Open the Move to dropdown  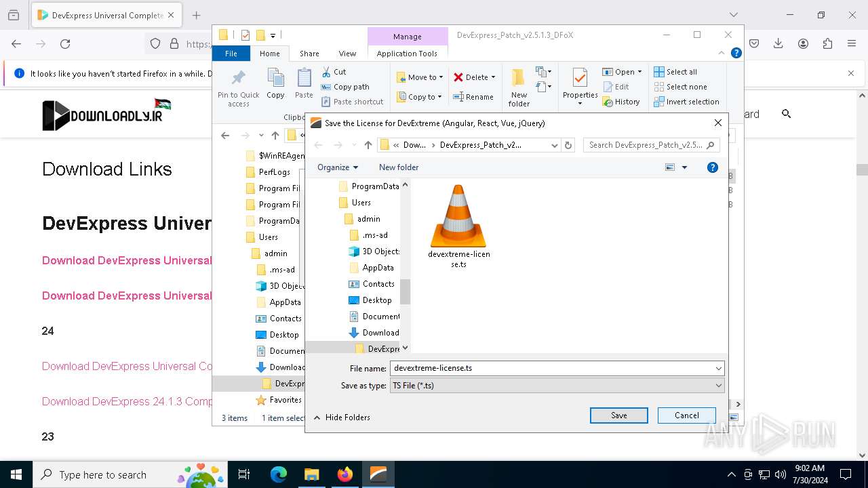pyautogui.click(x=420, y=77)
